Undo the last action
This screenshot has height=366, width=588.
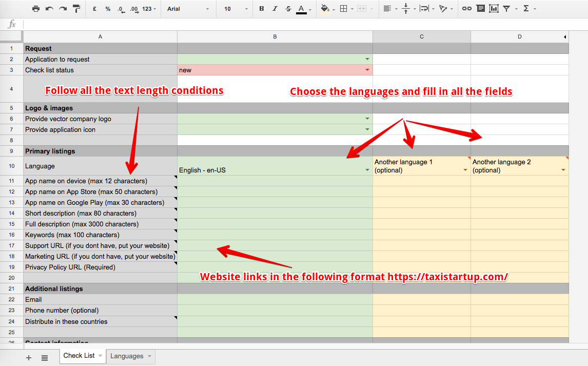[49, 9]
